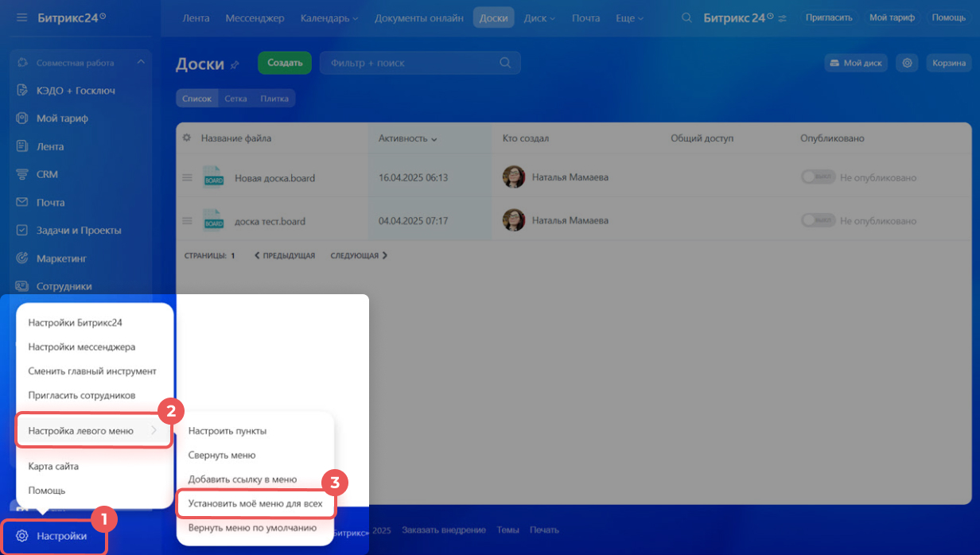Click the доска тест.board file icon
The width and height of the screenshot is (980, 555).
pyautogui.click(x=213, y=219)
